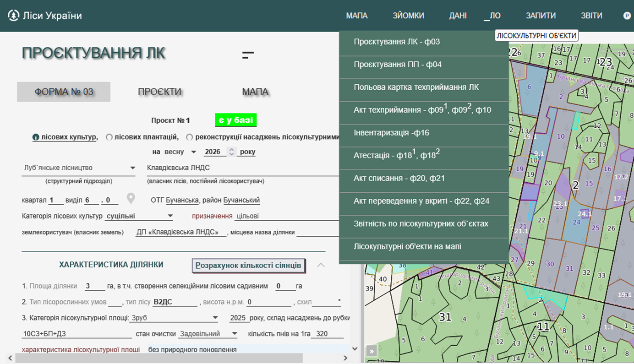Select реконструкції насаджень radio button
The image size is (634, 364).
pyautogui.click(x=190, y=137)
